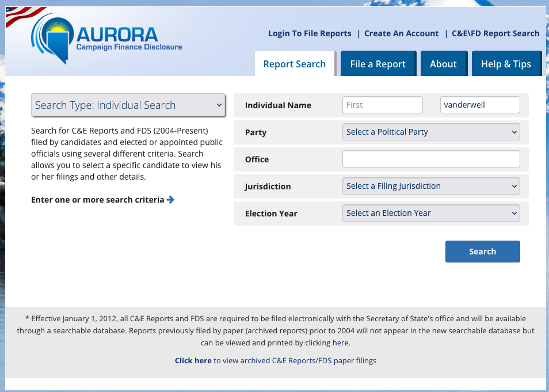Click the last name field containing vanderwell
The width and height of the screenshot is (549, 392).
[480, 105]
